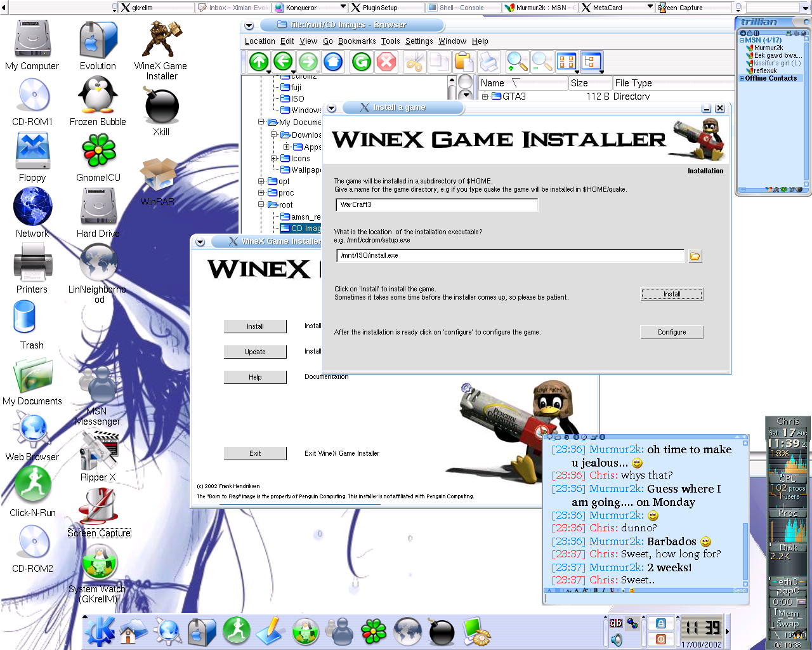812x650 pixels.
Task: Open the Edit menu in Konqueror
Action: pyautogui.click(x=287, y=41)
